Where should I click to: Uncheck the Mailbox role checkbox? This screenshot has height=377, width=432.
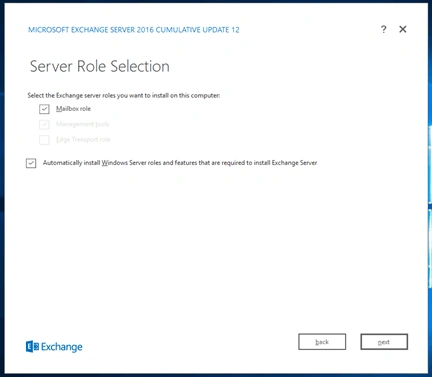(44, 109)
